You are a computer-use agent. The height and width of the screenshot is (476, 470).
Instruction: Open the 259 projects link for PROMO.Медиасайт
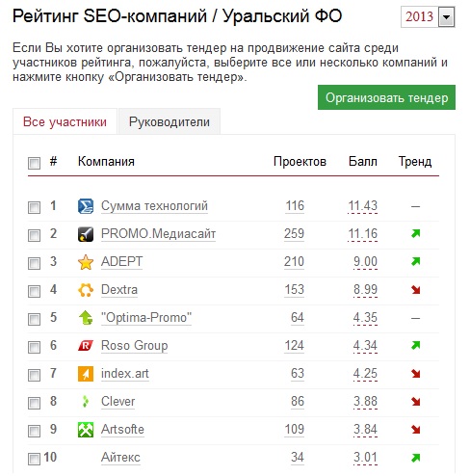pyautogui.click(x=294, y=233)
